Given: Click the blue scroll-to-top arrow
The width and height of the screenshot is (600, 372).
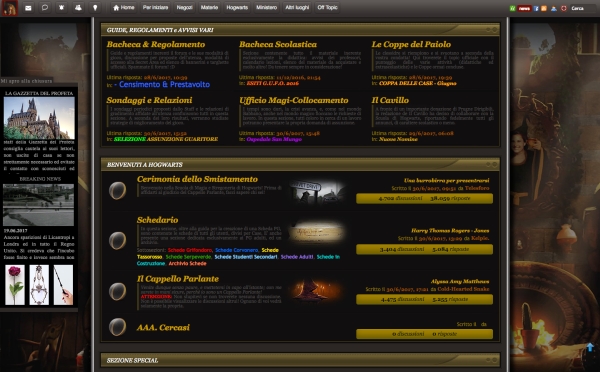Looking at the screenshot, I should tap(590, 348).
